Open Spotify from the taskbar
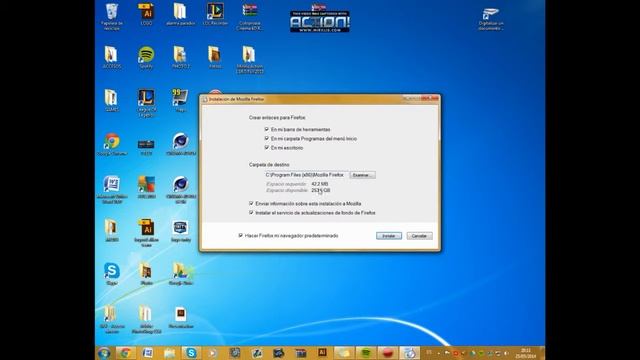 [366, 353]
